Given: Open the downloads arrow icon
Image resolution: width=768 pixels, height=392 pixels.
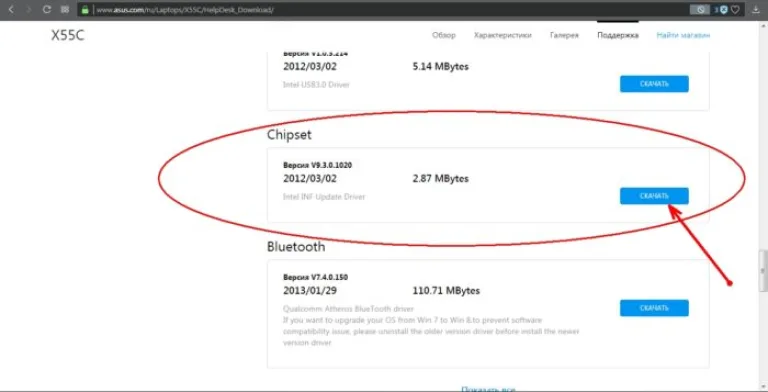Looking at the screenshot, I should click(756, 9).
